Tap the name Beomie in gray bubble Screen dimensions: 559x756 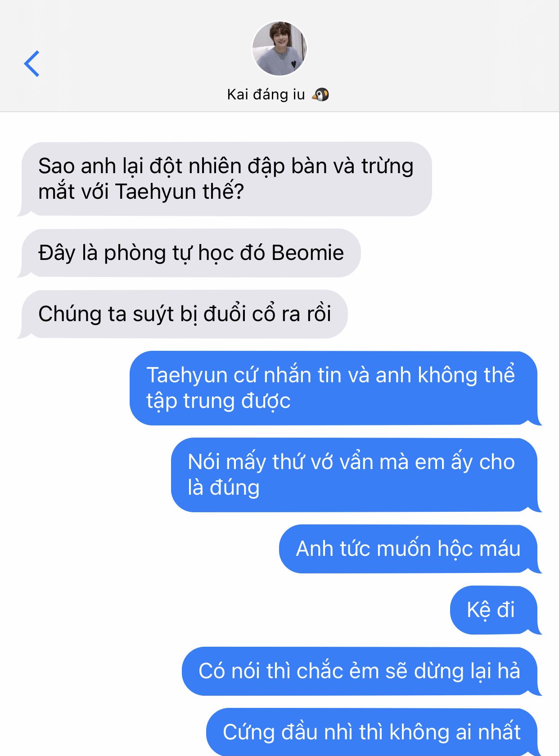point(308,253)
